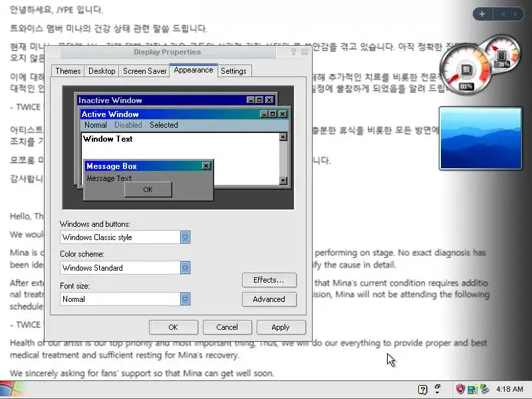Screen dimensions: 532x399
Task: Click the taskbar window-restore options icon
Action: pos(438,389)
